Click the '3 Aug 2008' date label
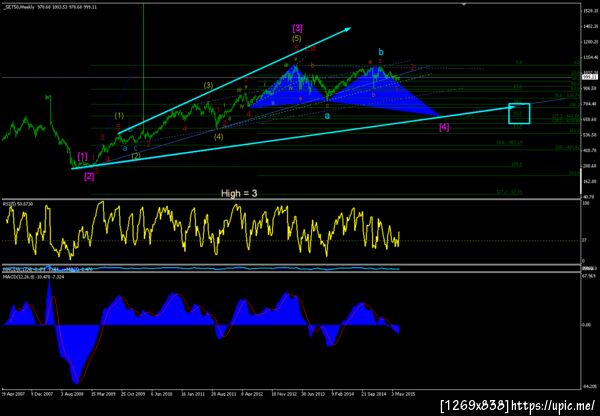600x416 pixels. 70,393
